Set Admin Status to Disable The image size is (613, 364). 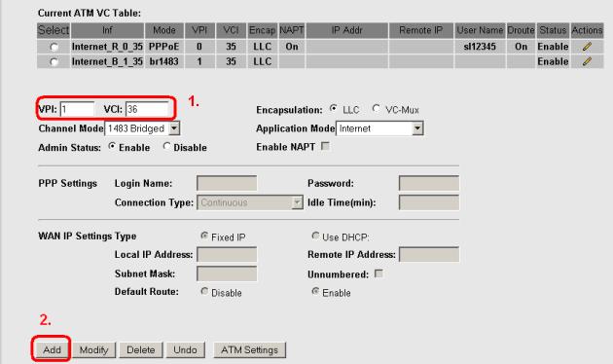tap(167, 146)
